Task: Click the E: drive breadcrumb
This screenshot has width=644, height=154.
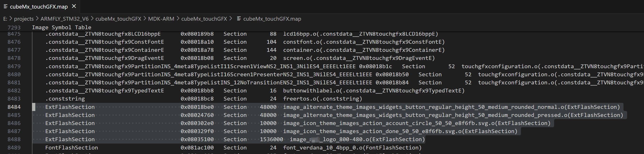Action: (x=5, y=19)
